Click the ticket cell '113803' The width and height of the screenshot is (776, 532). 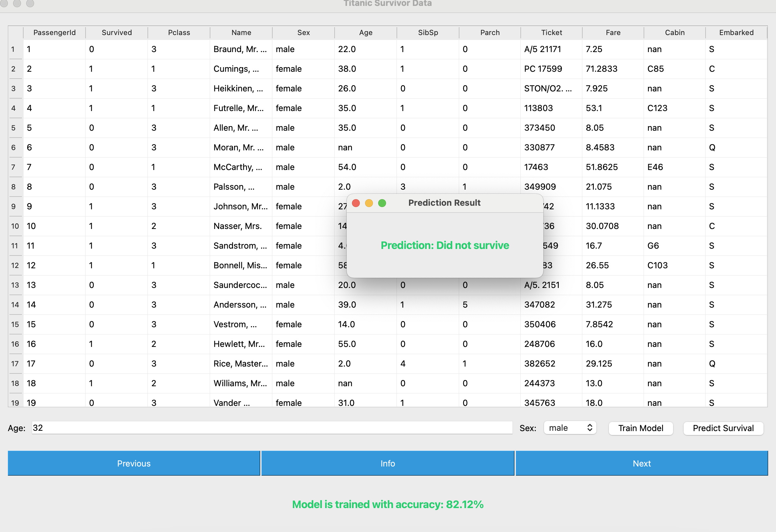pos(552,108)
